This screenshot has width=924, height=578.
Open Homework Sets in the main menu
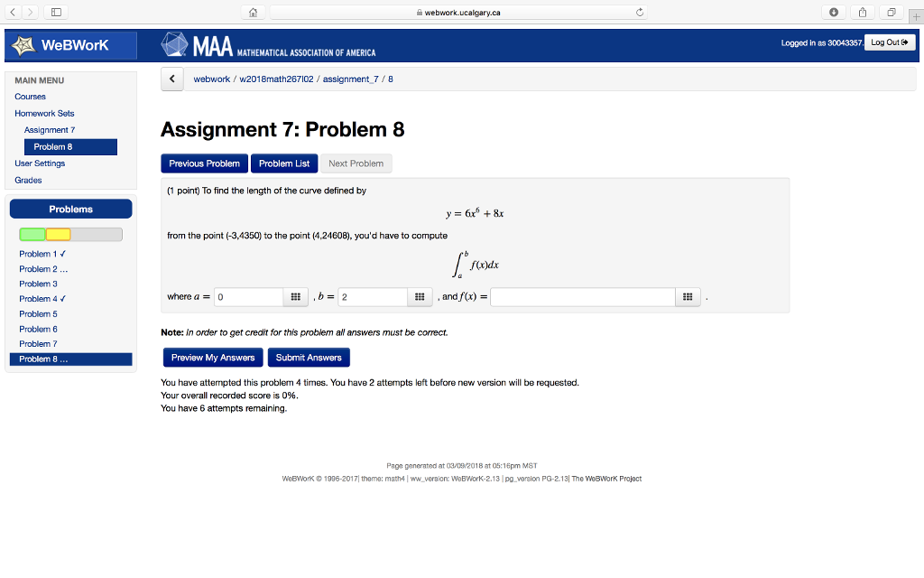44,113
